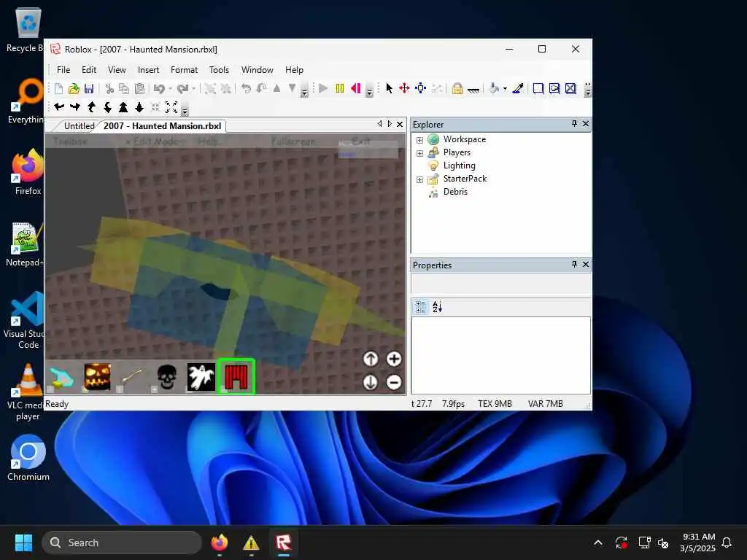Image resolution: width=747 pixels, height=560 pixels.
Task: Click the camera pan left arrow icon
Action: click(59, 107)
